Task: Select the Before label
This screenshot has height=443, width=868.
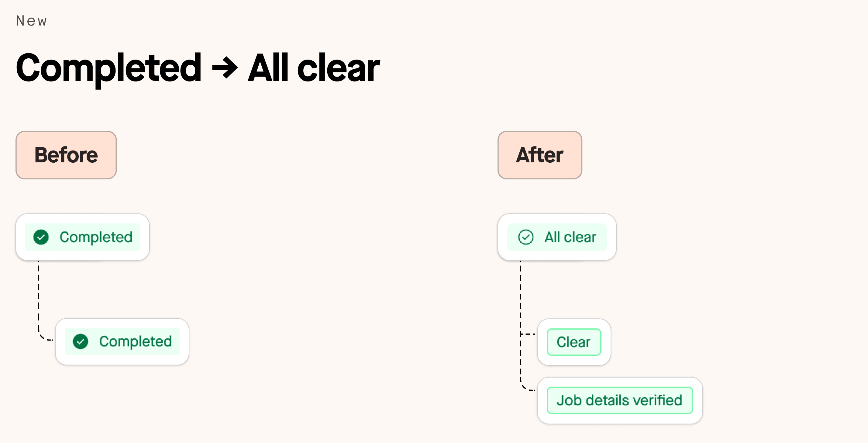Action: (x=66, y=155)
